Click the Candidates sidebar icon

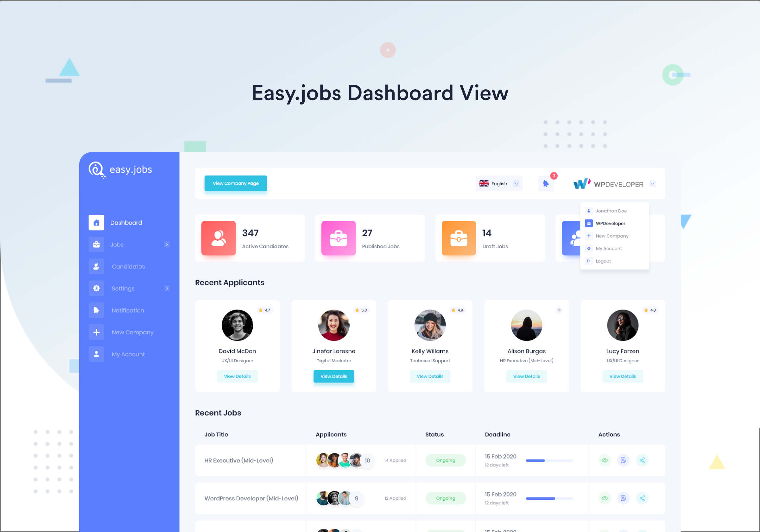point(97,266)
